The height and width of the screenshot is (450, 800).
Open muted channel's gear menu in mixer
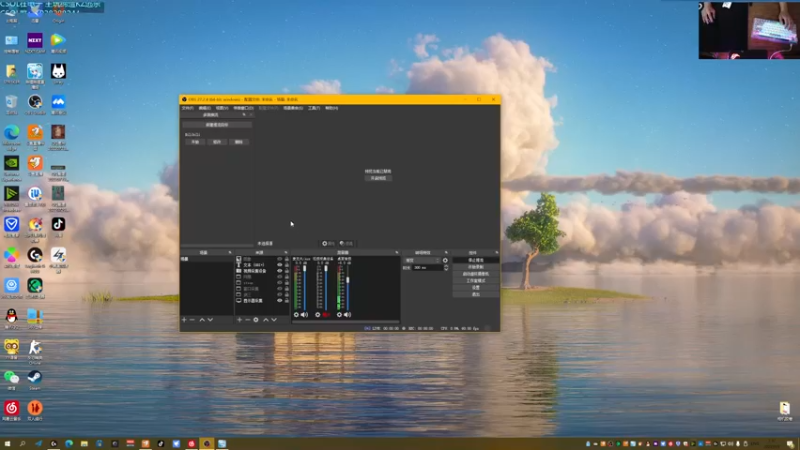click(x=318, y=315)
